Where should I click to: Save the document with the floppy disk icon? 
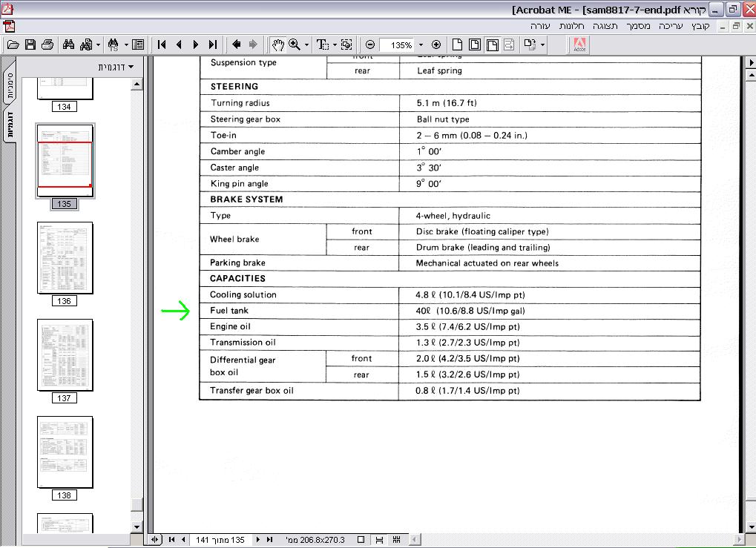30,45
